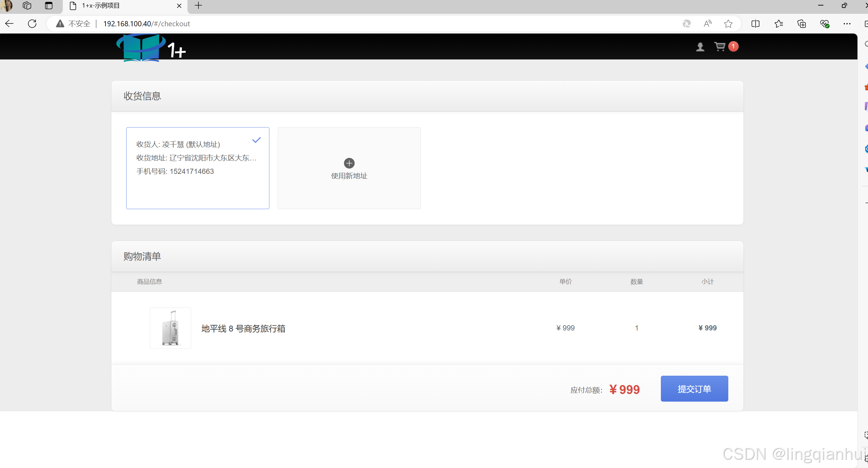Click the plus icon for new address
This screenshot has width=868, height=468.
click(349, 163)
